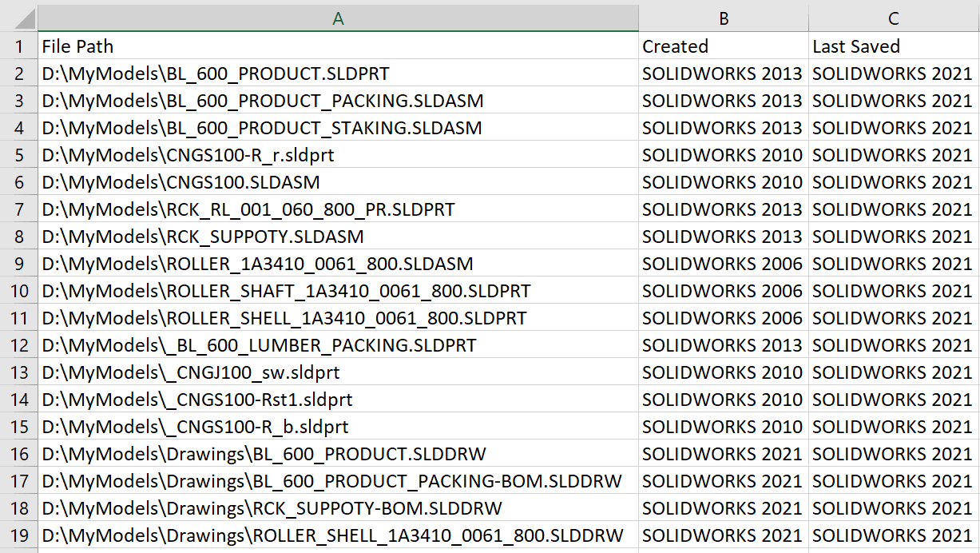Select Last Saved value for RCK_RL_001_060_800_PR row
Screen dimensions: 980x553
point(894,209)
